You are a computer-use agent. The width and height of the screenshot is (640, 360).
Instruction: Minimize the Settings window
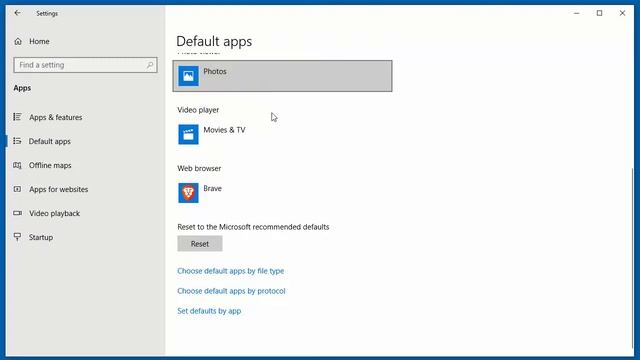[x=576, y=13]
